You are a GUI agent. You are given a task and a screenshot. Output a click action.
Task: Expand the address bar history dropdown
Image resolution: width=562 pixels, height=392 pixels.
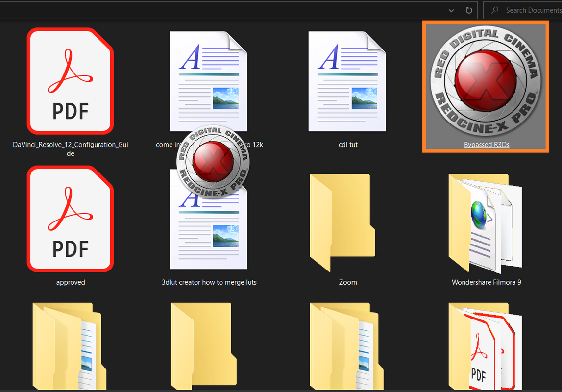(x=451, y=10)
